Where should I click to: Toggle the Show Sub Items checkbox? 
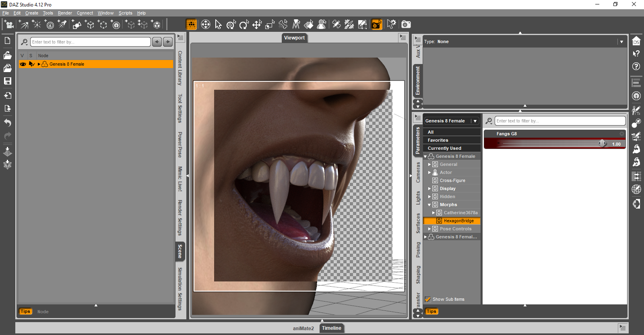427,299
